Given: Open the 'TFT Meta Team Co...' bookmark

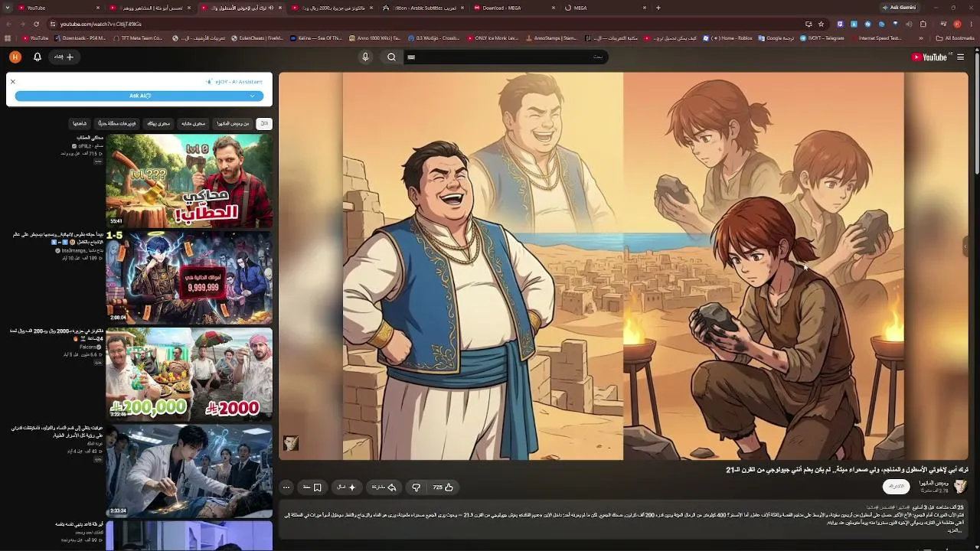Looking at the screenshot, I should coord(140,37).
